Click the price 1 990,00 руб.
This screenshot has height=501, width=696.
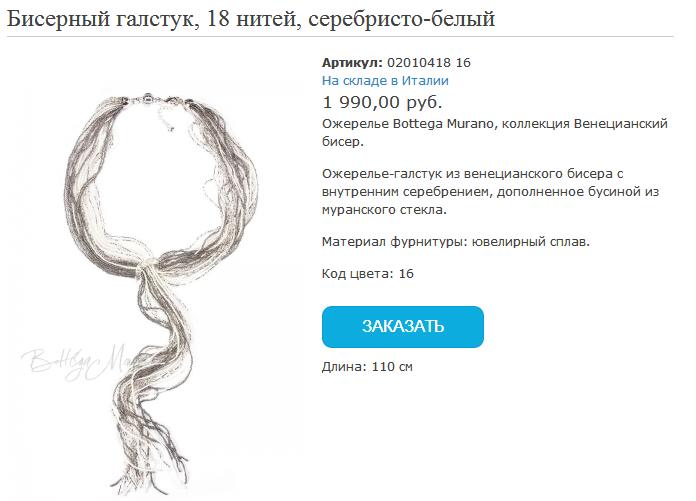click(382, 103)
